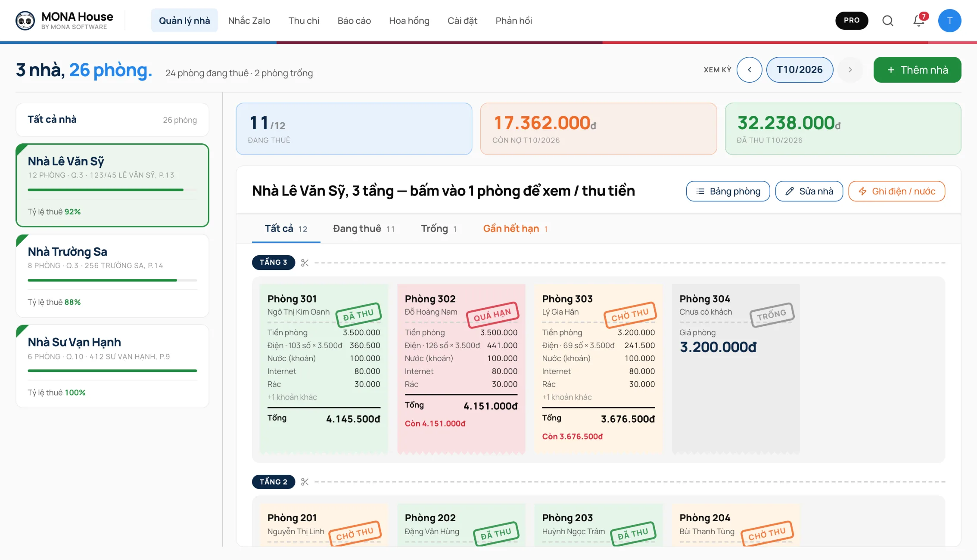Select Tất cả nhà in sidebar
This screenshot has height=560, width=977.
click(112, 120)
